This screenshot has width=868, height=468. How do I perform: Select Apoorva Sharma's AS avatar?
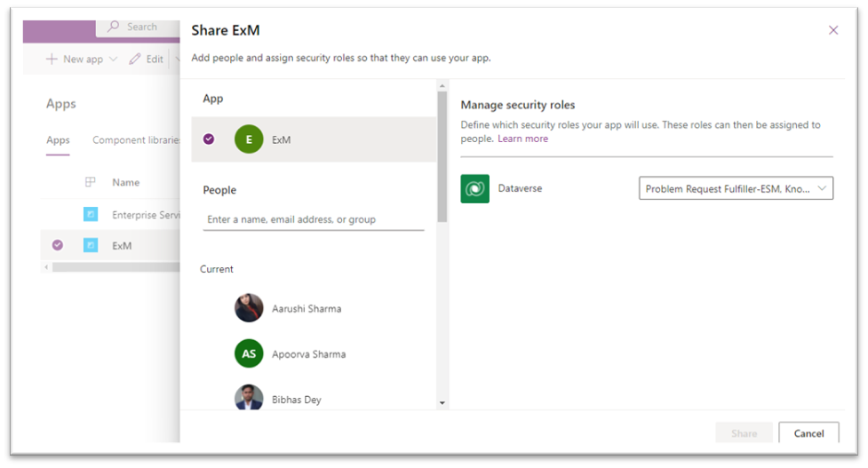point(249,353)
